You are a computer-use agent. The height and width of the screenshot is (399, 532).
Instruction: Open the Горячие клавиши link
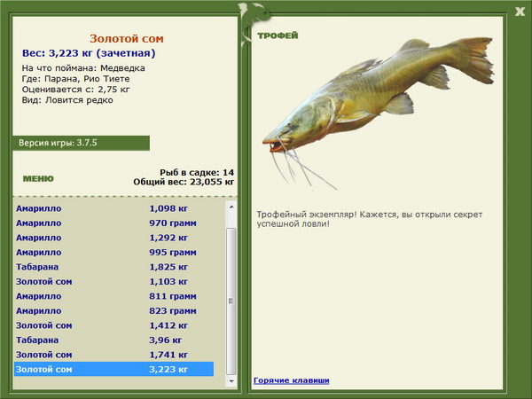coord(292,380)
